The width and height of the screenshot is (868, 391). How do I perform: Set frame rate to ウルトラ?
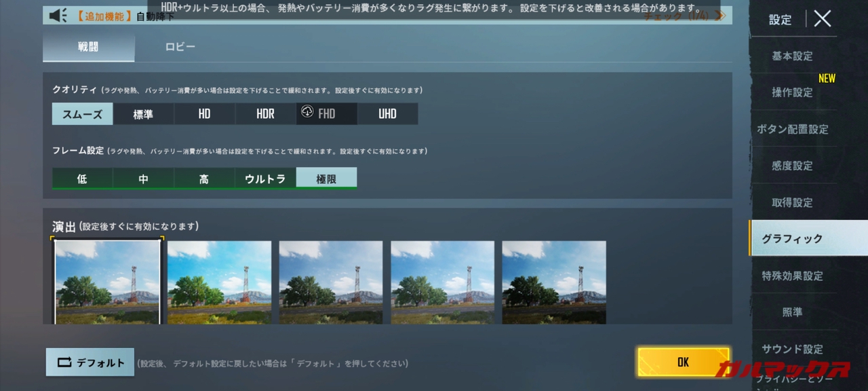[265, 179]
